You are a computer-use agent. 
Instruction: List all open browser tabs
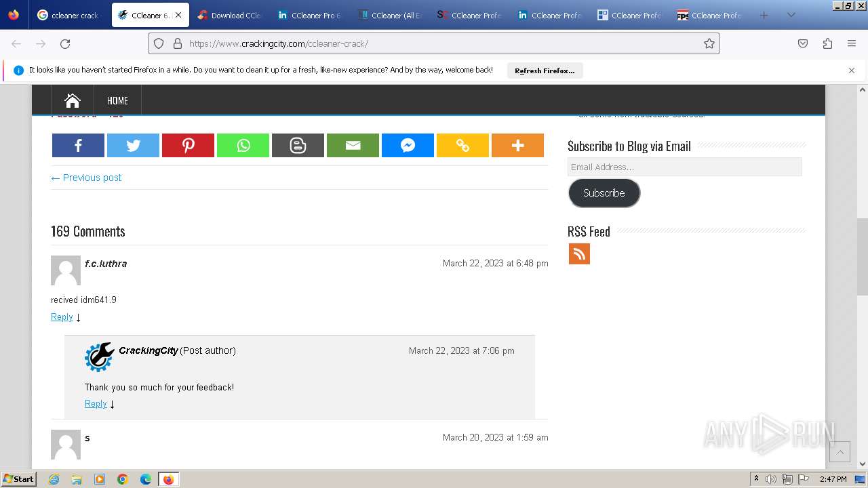click(791, 15)
